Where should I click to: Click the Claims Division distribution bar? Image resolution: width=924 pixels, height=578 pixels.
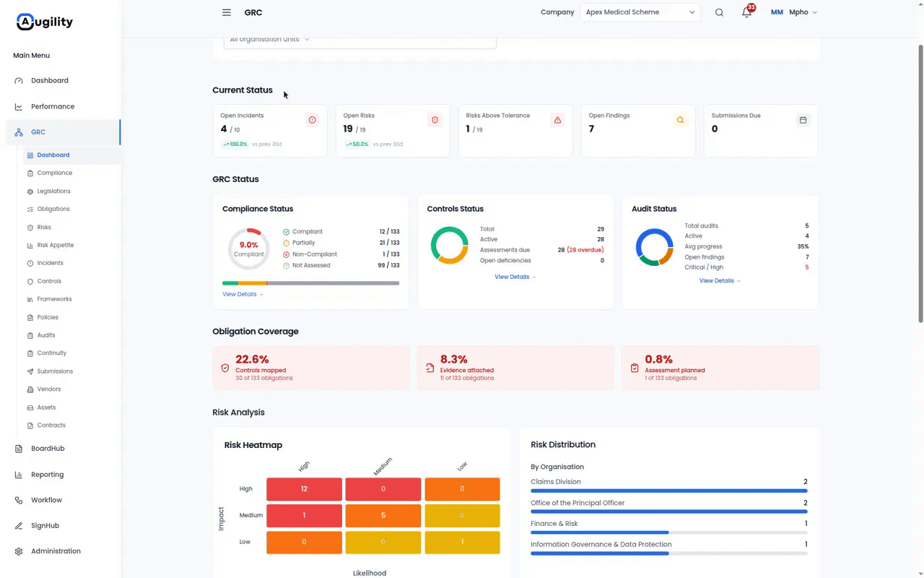668,491
